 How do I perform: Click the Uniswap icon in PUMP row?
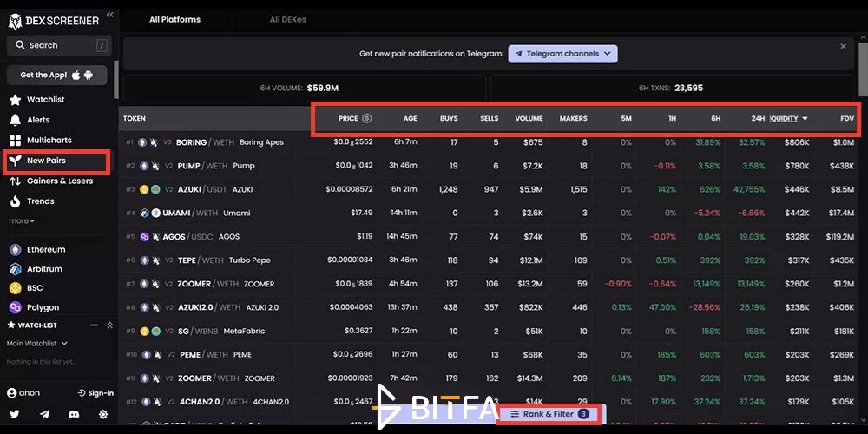[155, 166]
